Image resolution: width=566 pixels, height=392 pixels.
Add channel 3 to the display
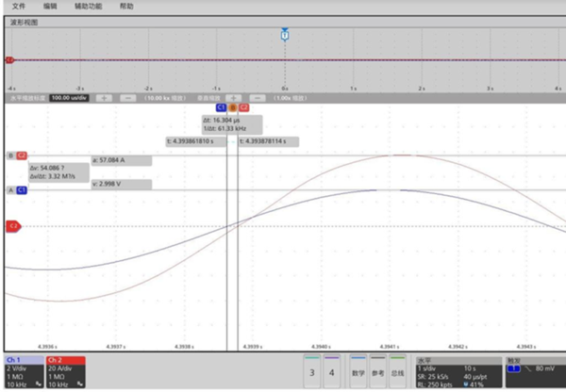point(312,374)
